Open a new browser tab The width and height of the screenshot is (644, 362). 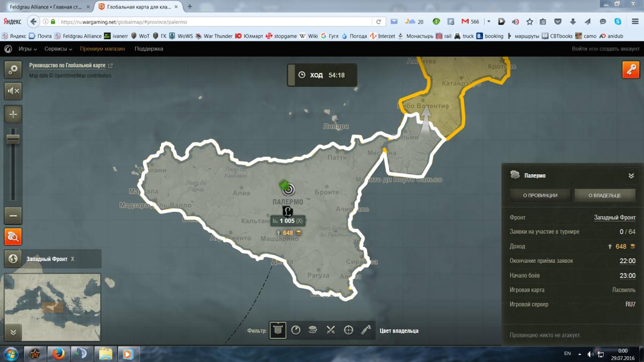click(x=190, y=7)
